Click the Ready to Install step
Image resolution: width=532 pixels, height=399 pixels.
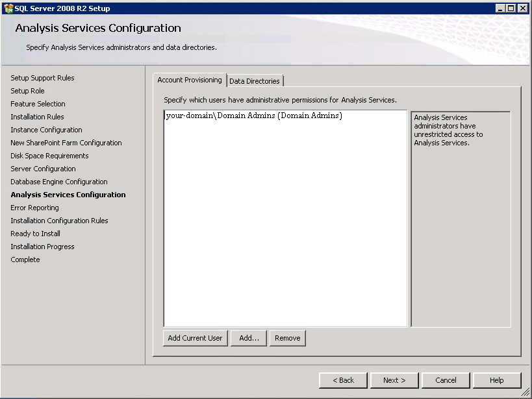(x=35, y=234)
